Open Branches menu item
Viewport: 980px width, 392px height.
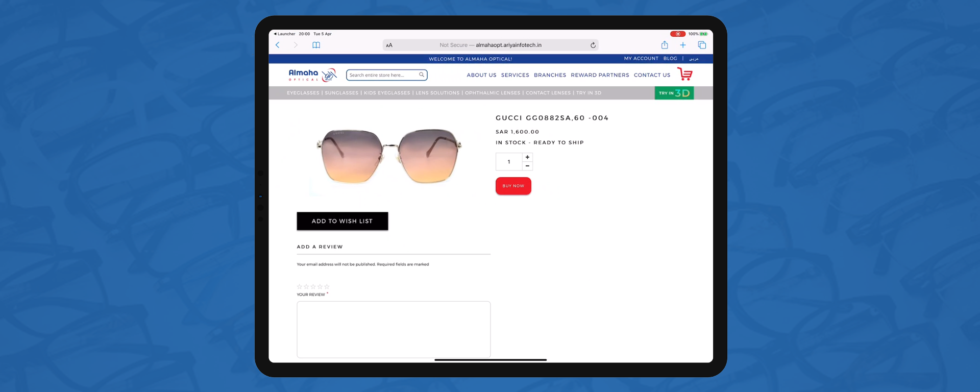(x=550, y=75)
